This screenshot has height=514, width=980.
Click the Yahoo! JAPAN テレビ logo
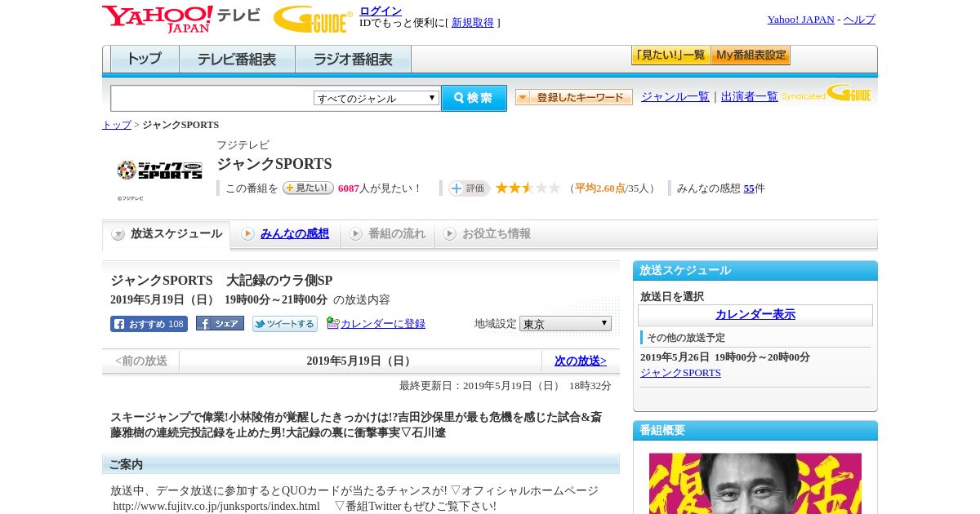(180, 19)
